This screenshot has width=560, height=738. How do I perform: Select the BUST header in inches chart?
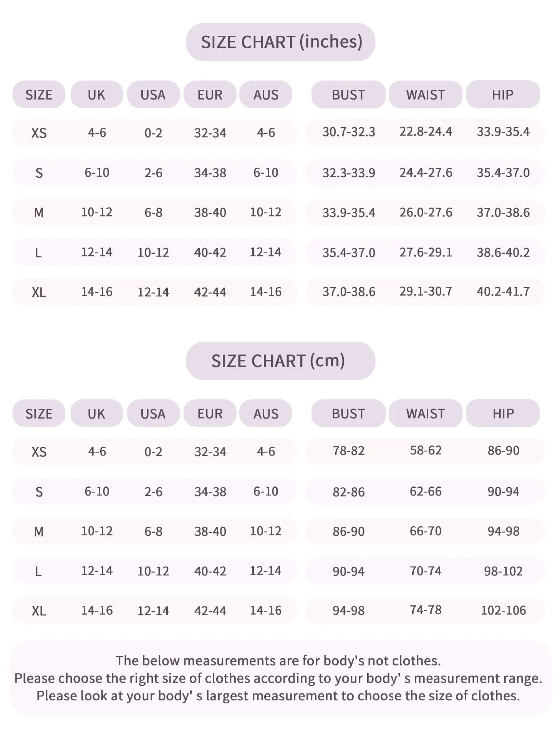click(x=348, y=94)
